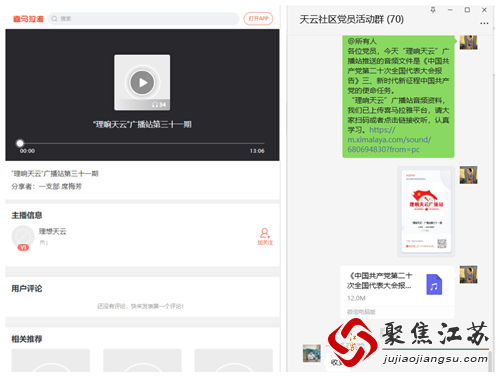Click the search field in Ximalaya header

point(144,19)
